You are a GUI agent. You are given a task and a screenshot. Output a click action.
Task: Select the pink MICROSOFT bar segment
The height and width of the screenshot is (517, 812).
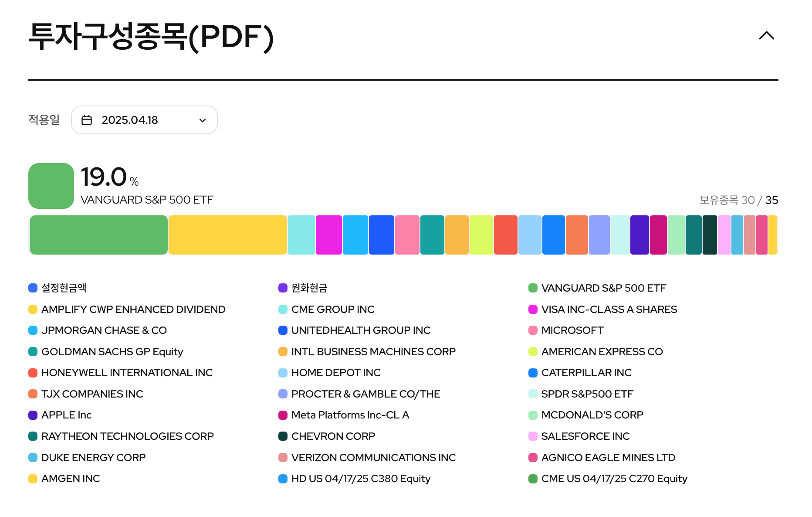(407, 235)
